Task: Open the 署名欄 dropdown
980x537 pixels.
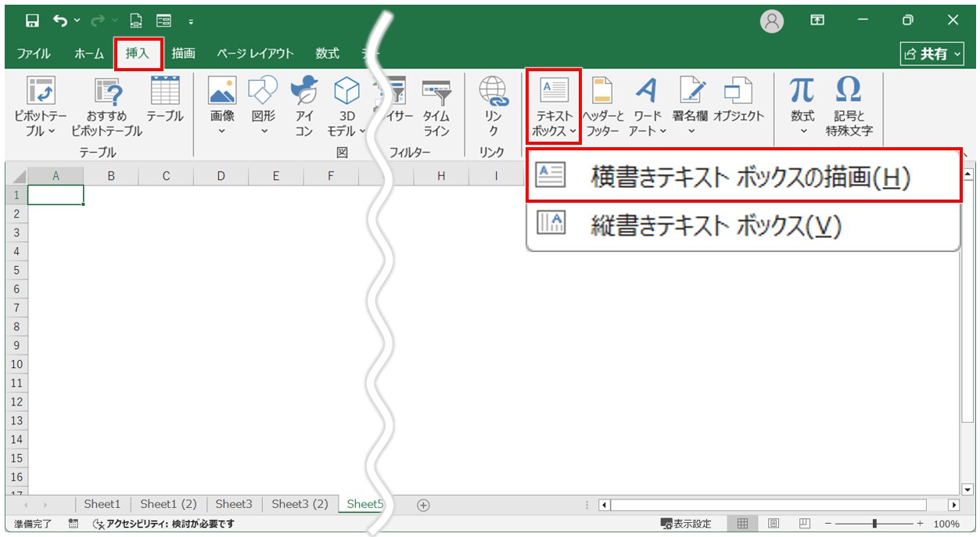Action: point(691,106)
